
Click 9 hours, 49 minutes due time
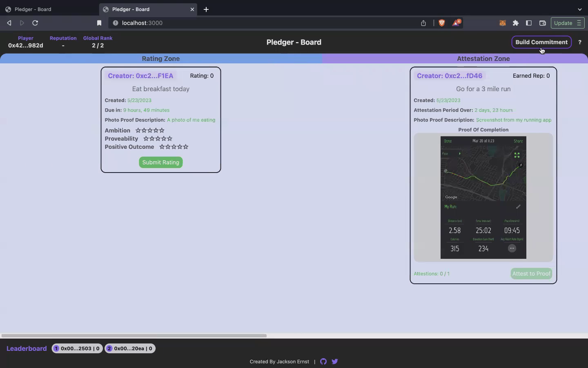pos(146,110)
